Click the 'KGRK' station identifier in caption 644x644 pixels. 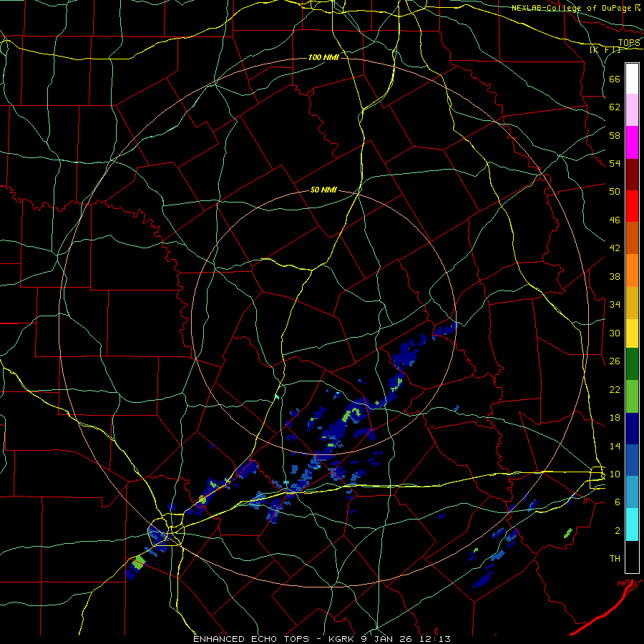341,639
